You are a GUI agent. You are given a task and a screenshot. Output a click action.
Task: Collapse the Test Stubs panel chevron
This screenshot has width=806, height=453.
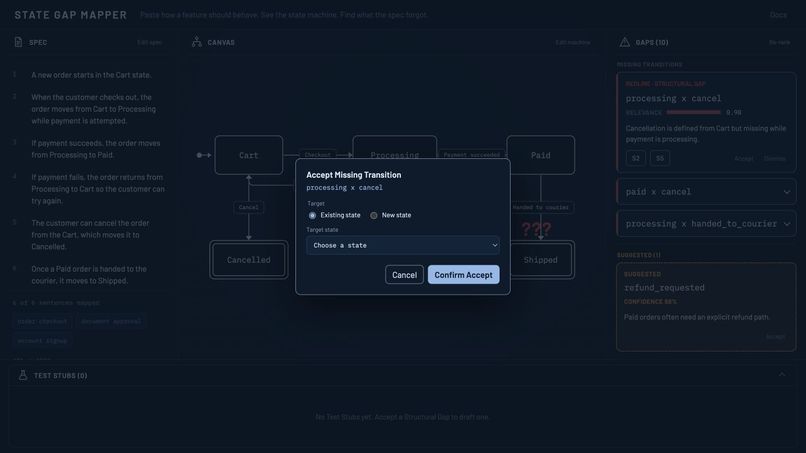tap(782, 375)
